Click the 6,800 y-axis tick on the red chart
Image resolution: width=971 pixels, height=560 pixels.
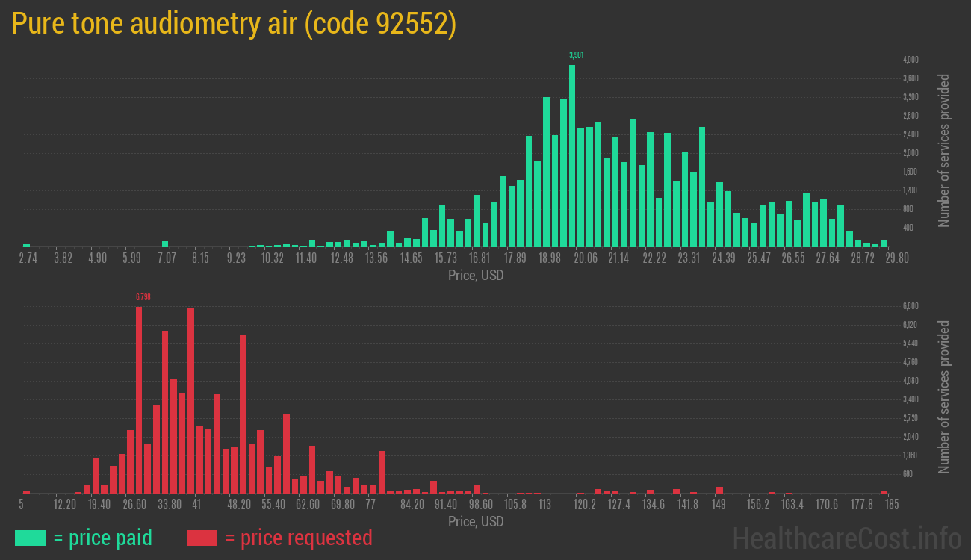[910, 306]
